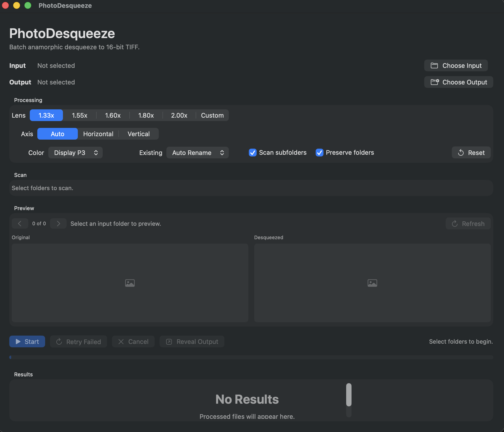Image resolution: width=504 pixels, height=432 pixels.
Task: Select the 2.00x lens factor
Action: (x=179, y=115)
